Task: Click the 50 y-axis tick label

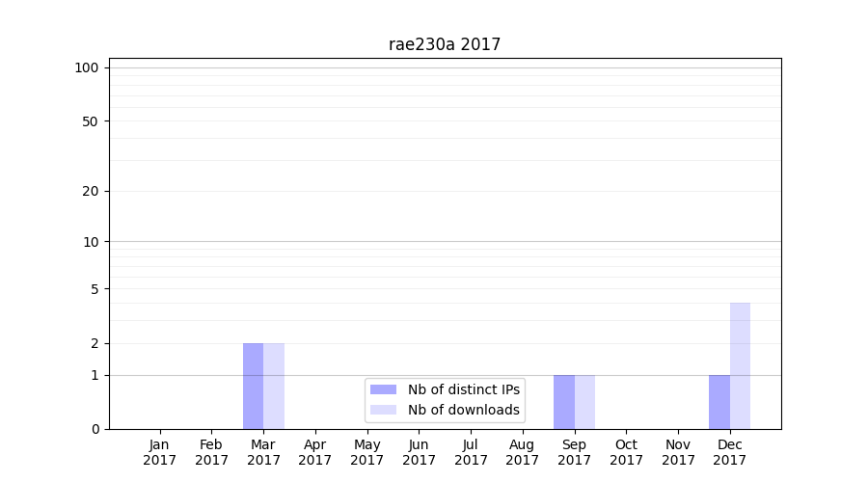Action: 91,121
